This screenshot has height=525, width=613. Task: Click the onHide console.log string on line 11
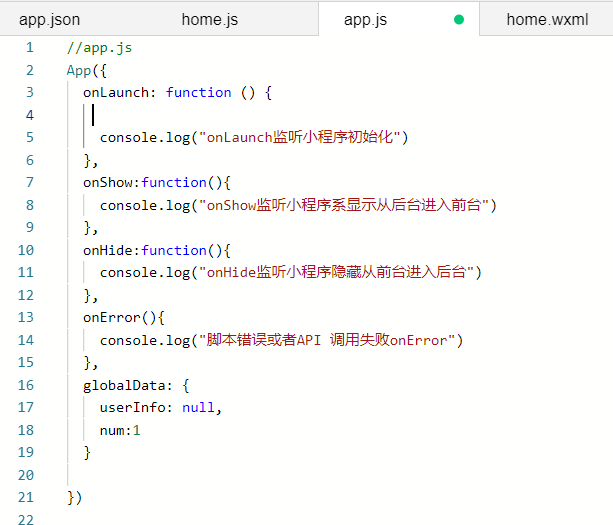pyautogui.click(x=336, y=272)
